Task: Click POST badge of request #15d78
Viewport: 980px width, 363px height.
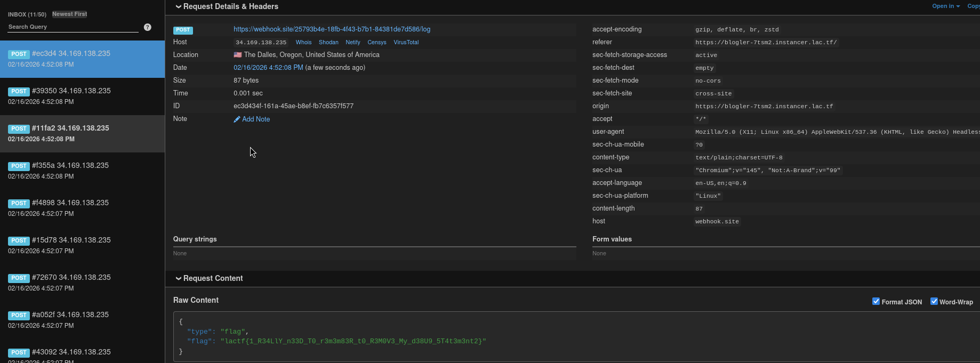Action: (x=19, y=240)
